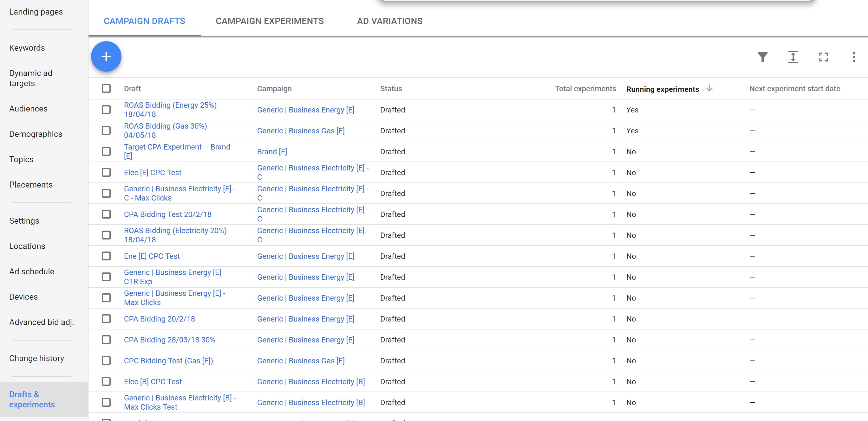The image size is (868, 421).
Task: Navigate to Devices
Action: (x=23, y=297)
